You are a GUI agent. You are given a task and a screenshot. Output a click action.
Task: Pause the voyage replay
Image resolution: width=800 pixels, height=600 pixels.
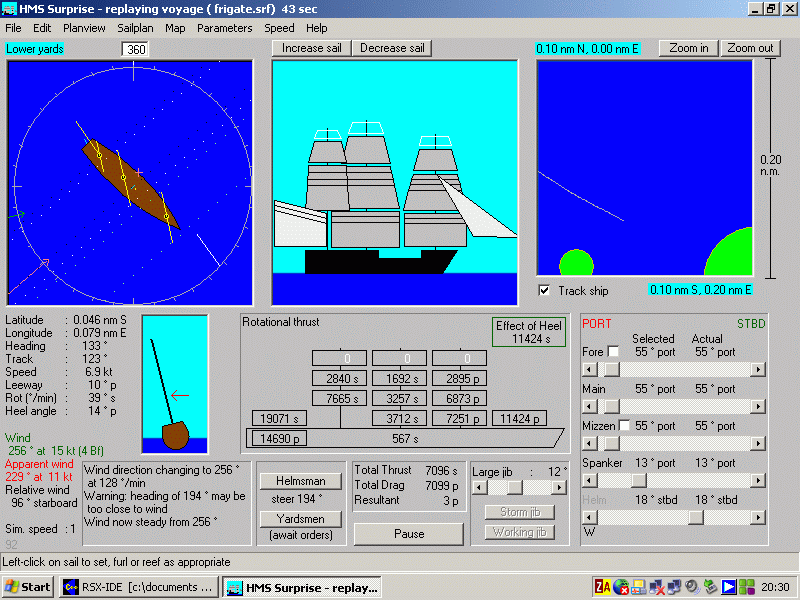[x=409, y=534]
